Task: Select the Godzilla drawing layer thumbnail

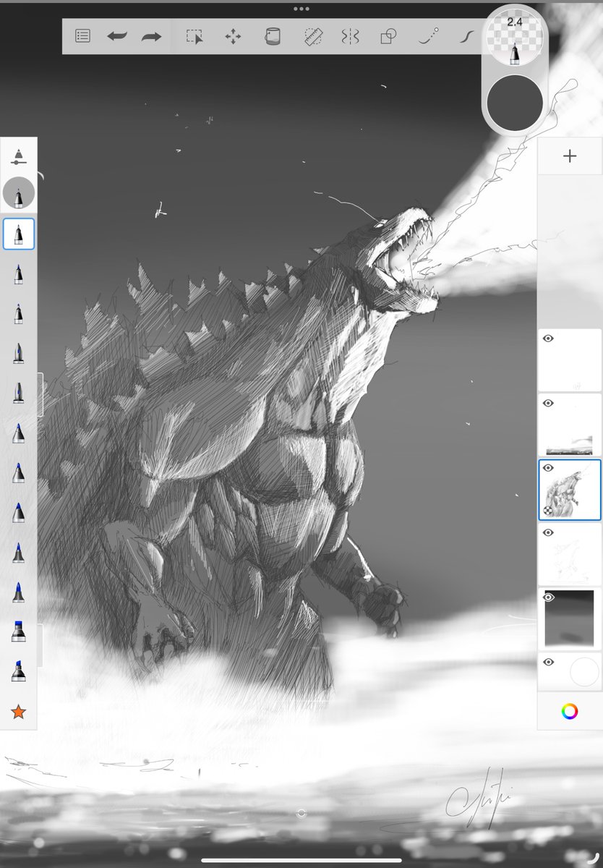Action: [x=570, y=490]
